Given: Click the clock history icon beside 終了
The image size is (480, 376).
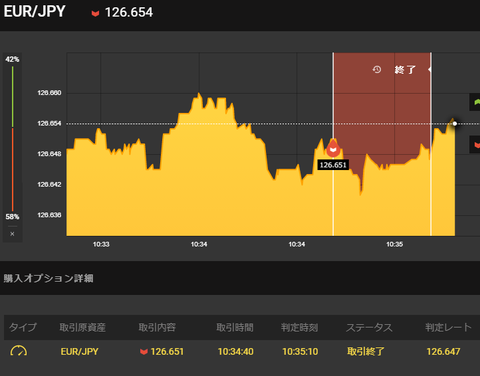Looking at the screenshot, I should [377, 69].
